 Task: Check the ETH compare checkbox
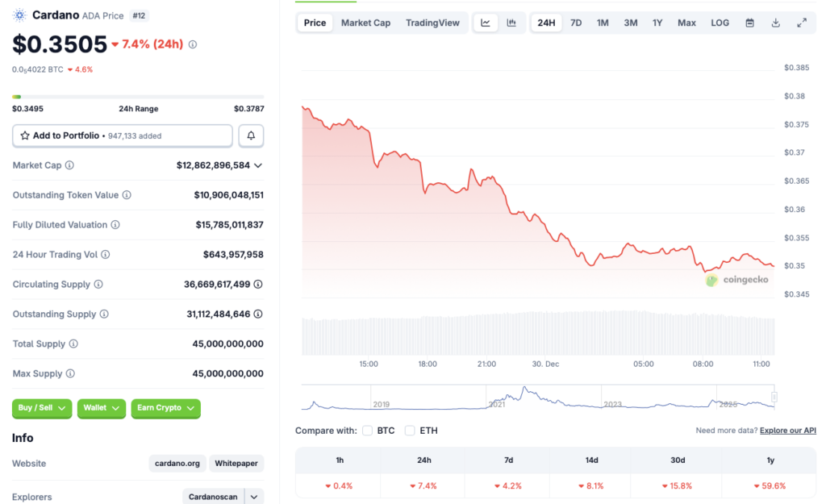click(410, 431)
